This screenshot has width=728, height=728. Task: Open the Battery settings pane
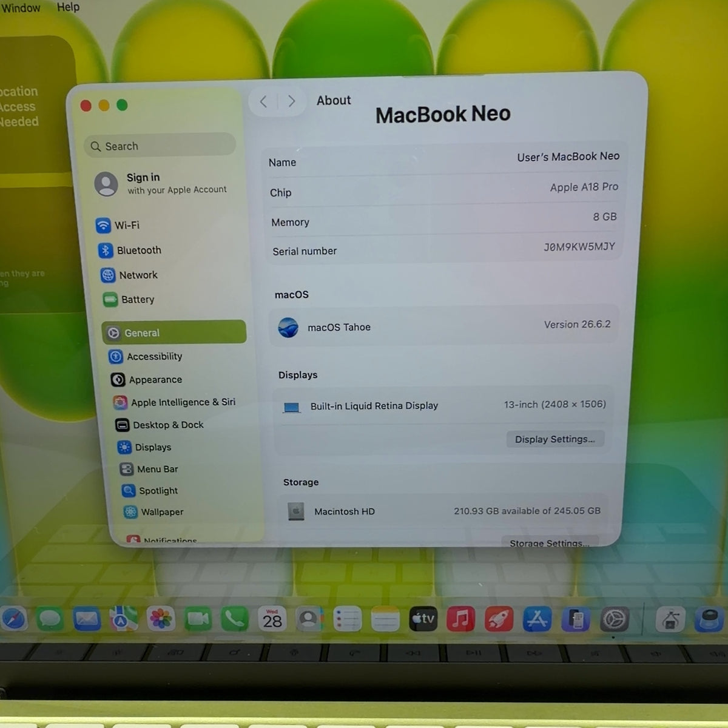pyautogui.click(x=129, y=299)
